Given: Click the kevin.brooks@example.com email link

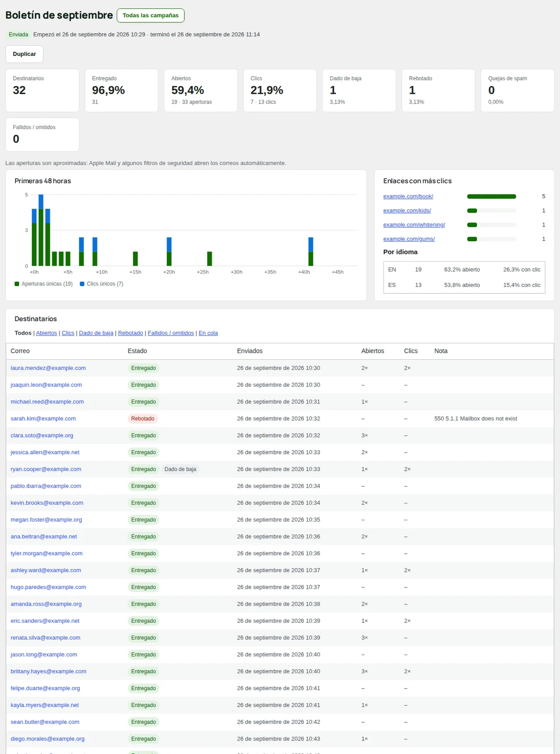Looking at the screenshot, I should point(47,503).
